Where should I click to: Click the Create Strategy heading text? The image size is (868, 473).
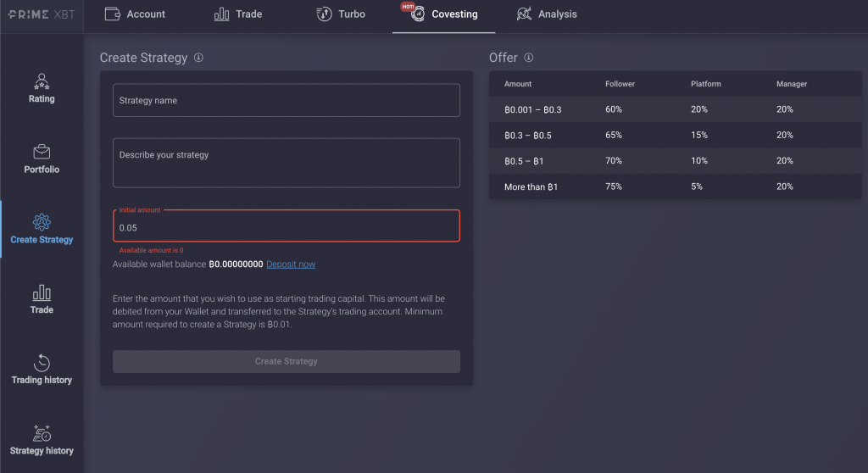(143, 58)
